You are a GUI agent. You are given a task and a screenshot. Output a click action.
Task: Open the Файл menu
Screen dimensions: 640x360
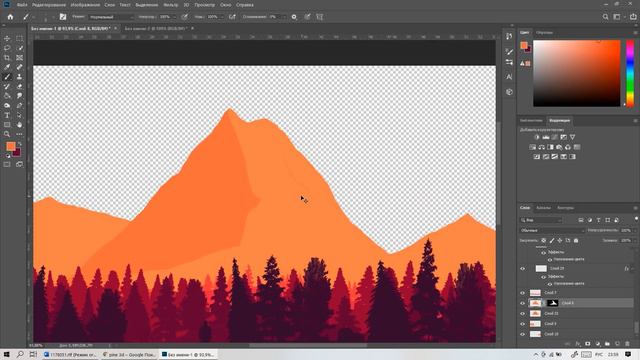(22, 5)
